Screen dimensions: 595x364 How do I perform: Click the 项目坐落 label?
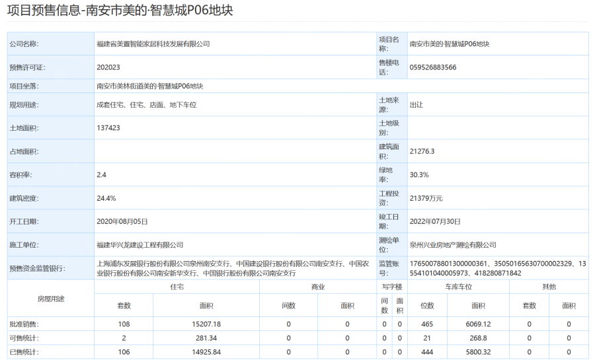tap(24, 86)
